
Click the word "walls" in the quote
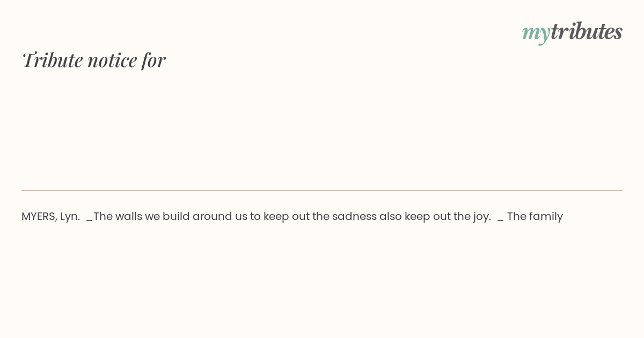(129, 216)
